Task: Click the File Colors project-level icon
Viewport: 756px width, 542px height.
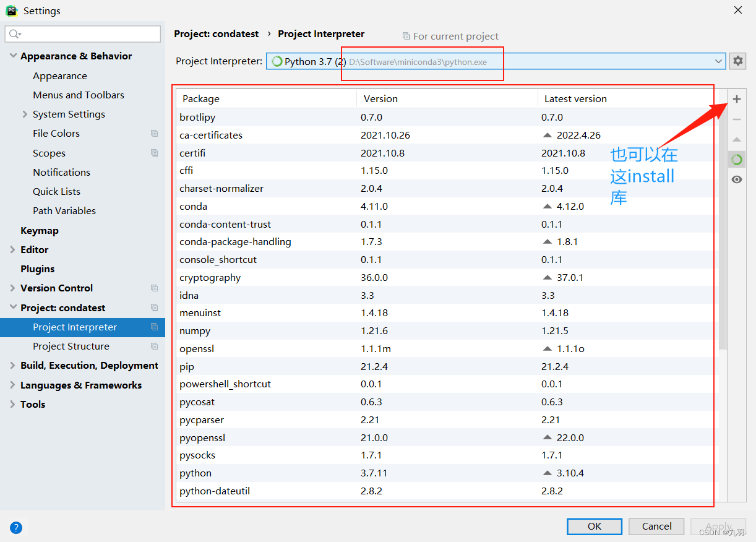Action: [154, 134]
